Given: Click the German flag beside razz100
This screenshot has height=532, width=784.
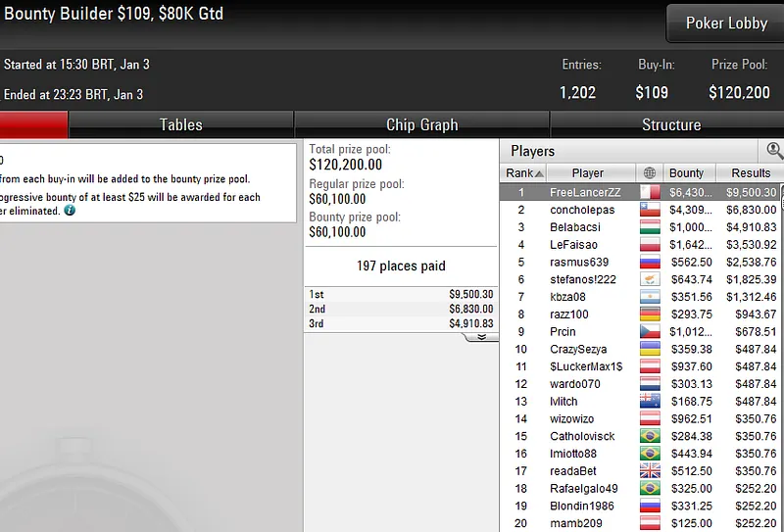Looking at the screenshot, I should coord(650,314).
